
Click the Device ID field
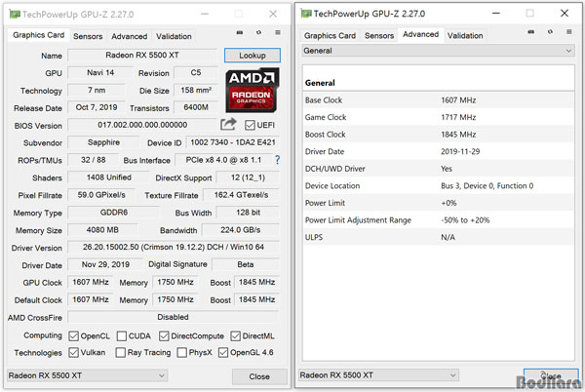232,142
